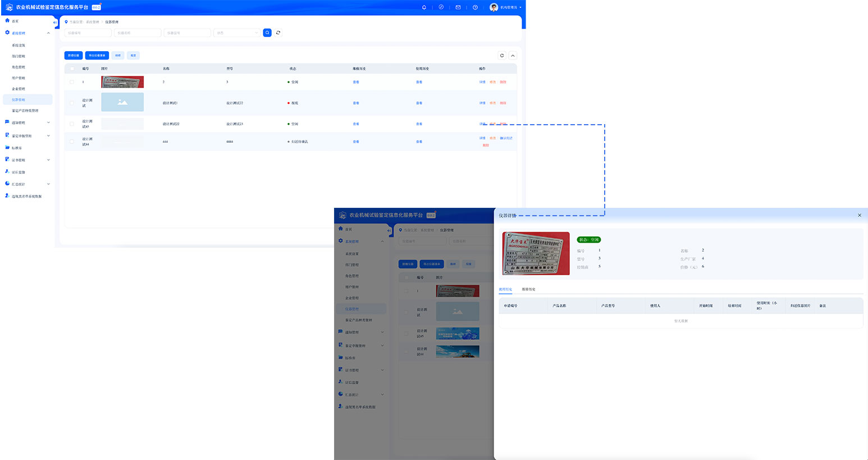The height and width of the screenshot is (460, 868).
Task: Open the 状态 status filter dropdown
Action: tap(236, 33)
